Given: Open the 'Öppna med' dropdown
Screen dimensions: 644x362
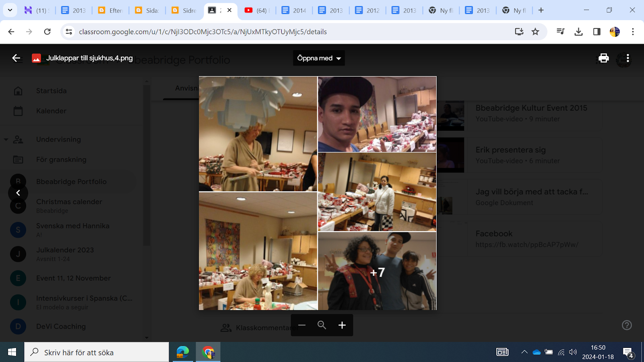Looking at the screenshot, I should click(319, 58).
